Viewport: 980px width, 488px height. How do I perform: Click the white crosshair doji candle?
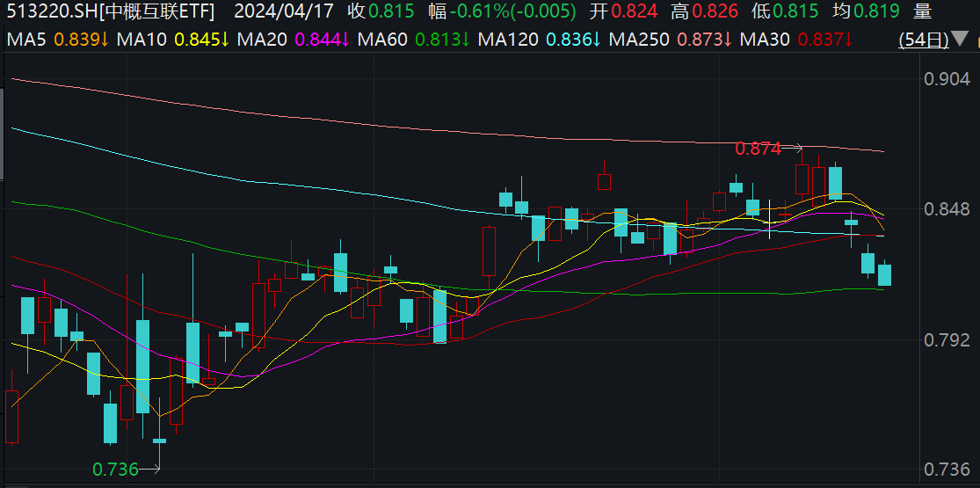coord(769,216)
